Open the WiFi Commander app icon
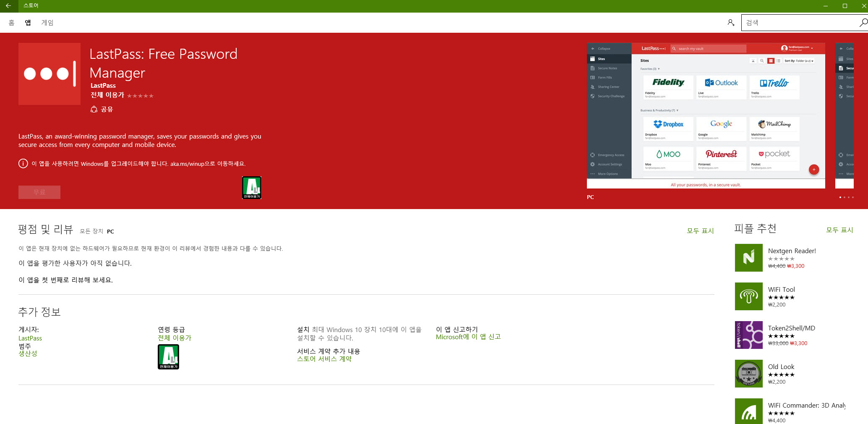 tap(749, 411)
